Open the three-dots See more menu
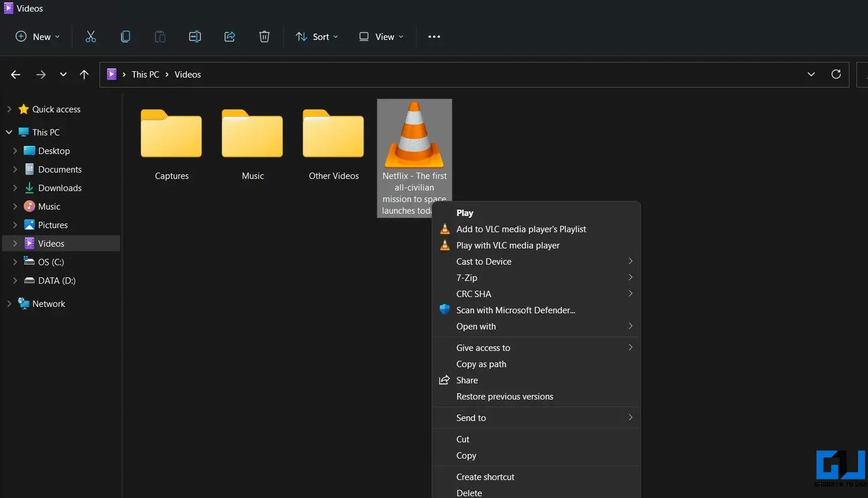868x498 pixels. pos(434,36)
